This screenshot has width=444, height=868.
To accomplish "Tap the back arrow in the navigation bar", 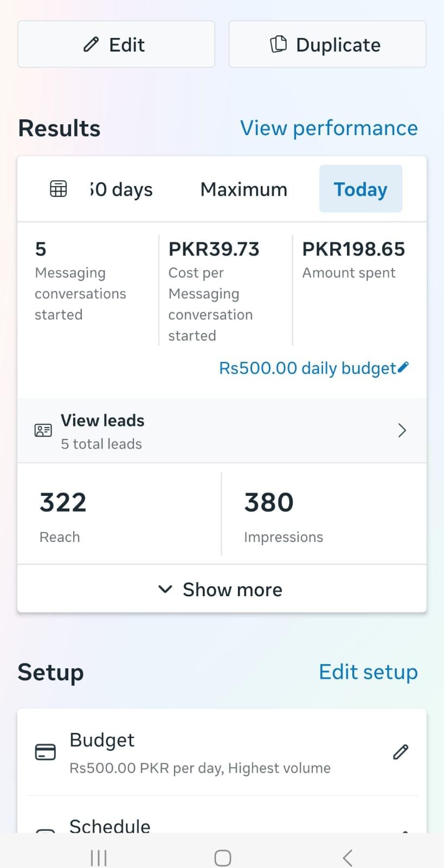I will (x=346, y=857).
